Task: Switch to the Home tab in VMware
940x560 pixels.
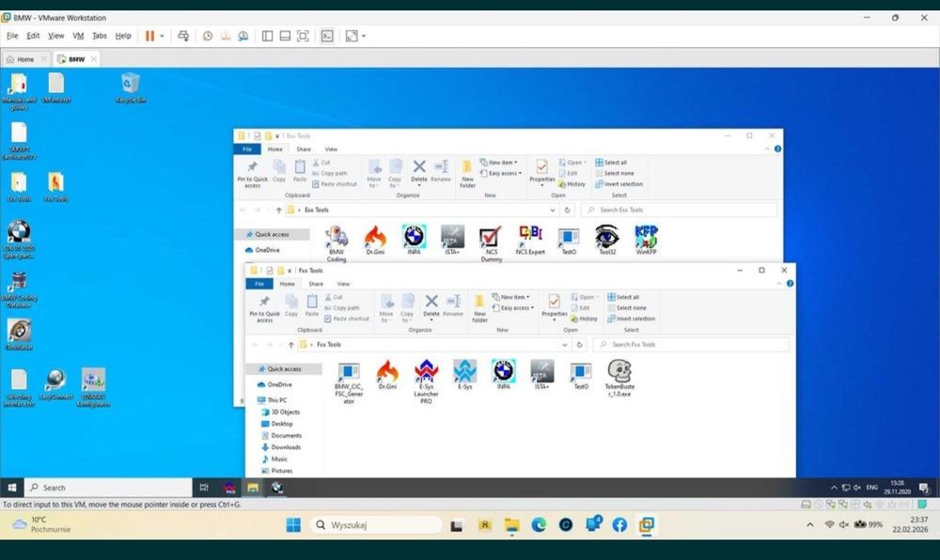Action: pyautogui.click(x=25, y=59)
